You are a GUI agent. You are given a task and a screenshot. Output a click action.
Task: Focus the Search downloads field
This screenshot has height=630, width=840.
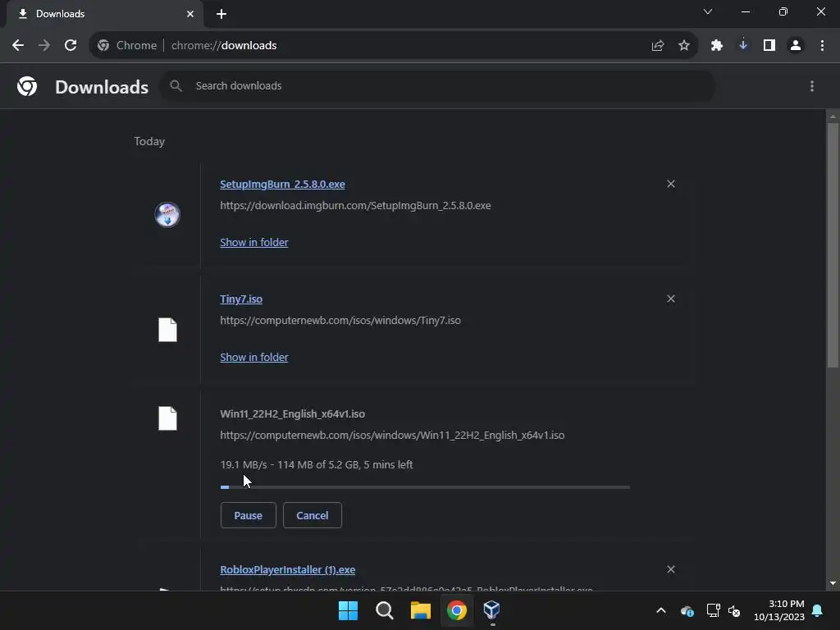(x=436, y=85)
